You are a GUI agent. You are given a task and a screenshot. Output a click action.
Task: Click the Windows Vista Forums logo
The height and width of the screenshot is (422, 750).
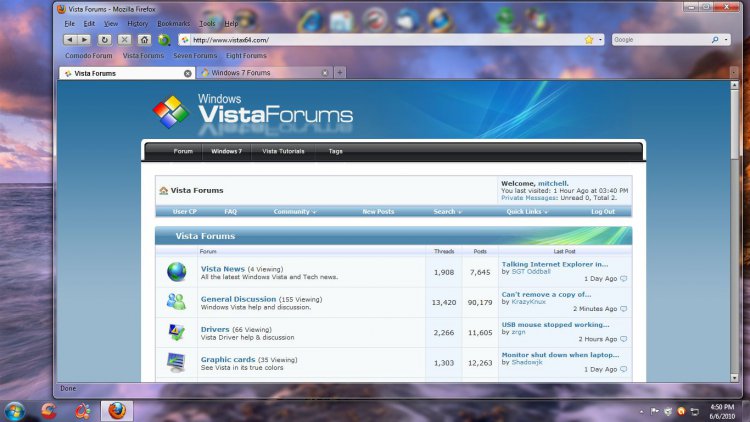(x=253, y=112)
